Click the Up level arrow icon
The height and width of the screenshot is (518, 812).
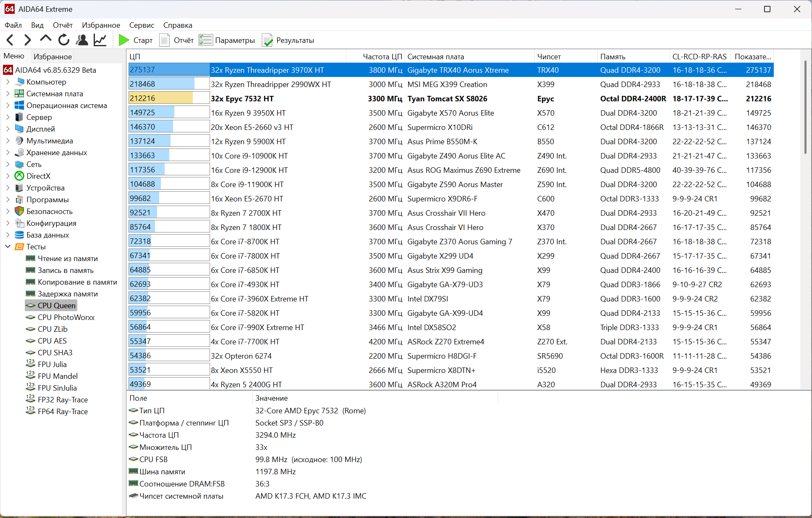click(45, 40)
